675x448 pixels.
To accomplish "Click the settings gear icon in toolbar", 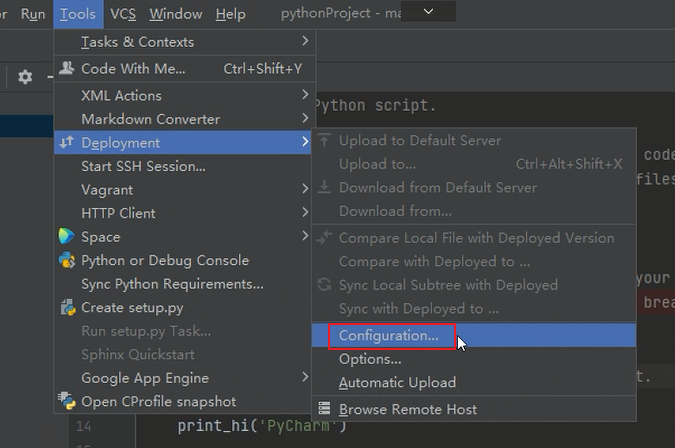I will pos(25,77).
